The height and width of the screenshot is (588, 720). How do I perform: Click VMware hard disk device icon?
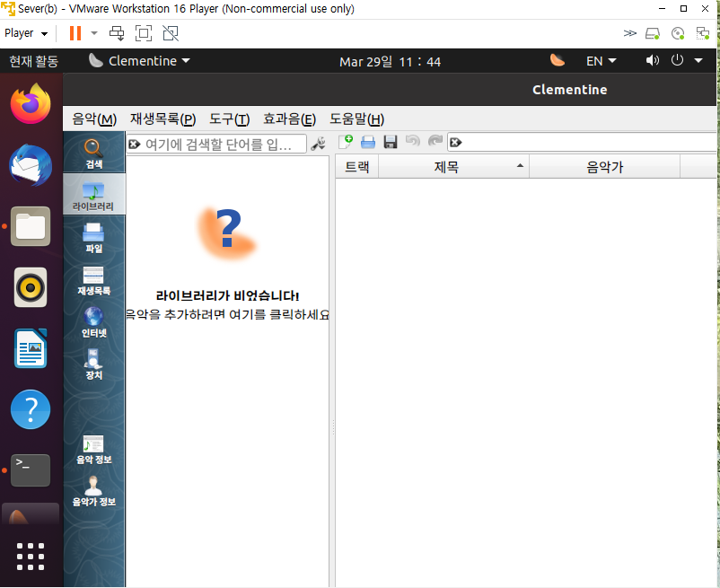pos(653,33)
